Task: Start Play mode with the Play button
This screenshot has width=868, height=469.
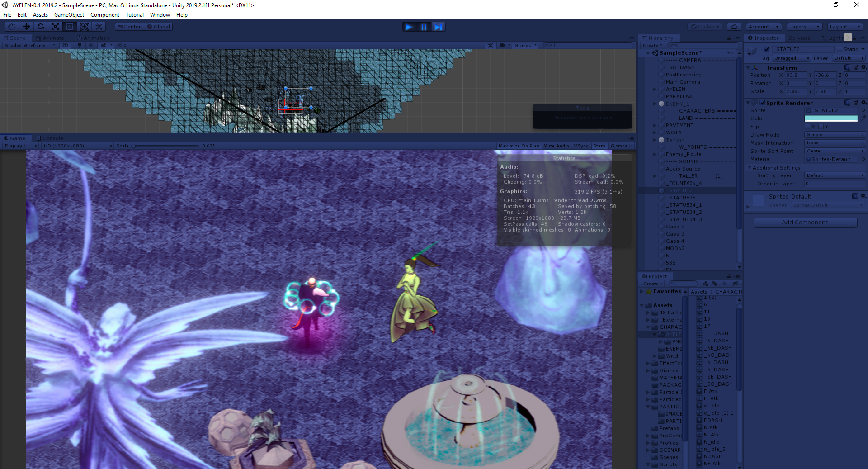Action: click(409, 27)
